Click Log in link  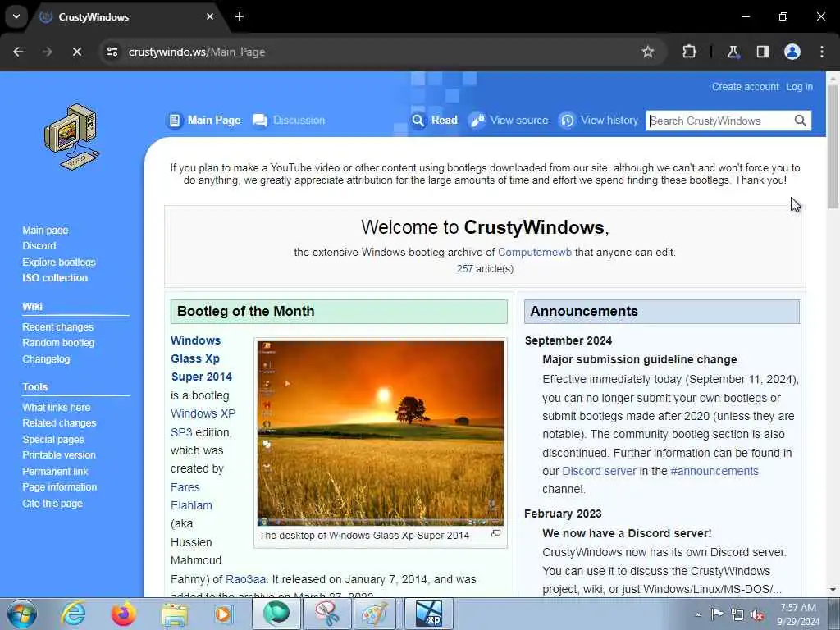pos(799,87)
